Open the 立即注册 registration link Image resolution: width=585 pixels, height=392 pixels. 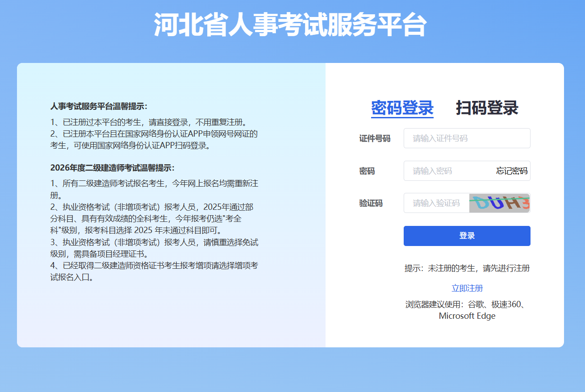click(467, 288)
